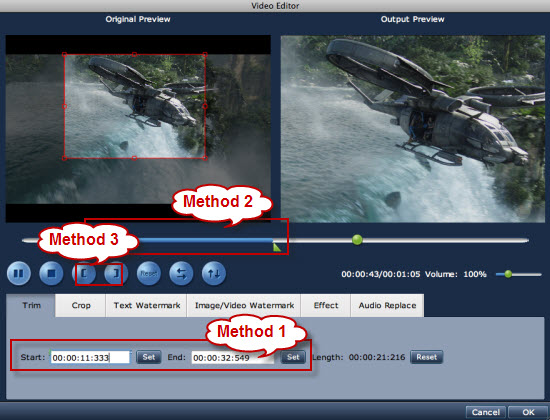The image size is (550, 420).
Task: Click the round Reset playback button
Action: pos(149,273)
